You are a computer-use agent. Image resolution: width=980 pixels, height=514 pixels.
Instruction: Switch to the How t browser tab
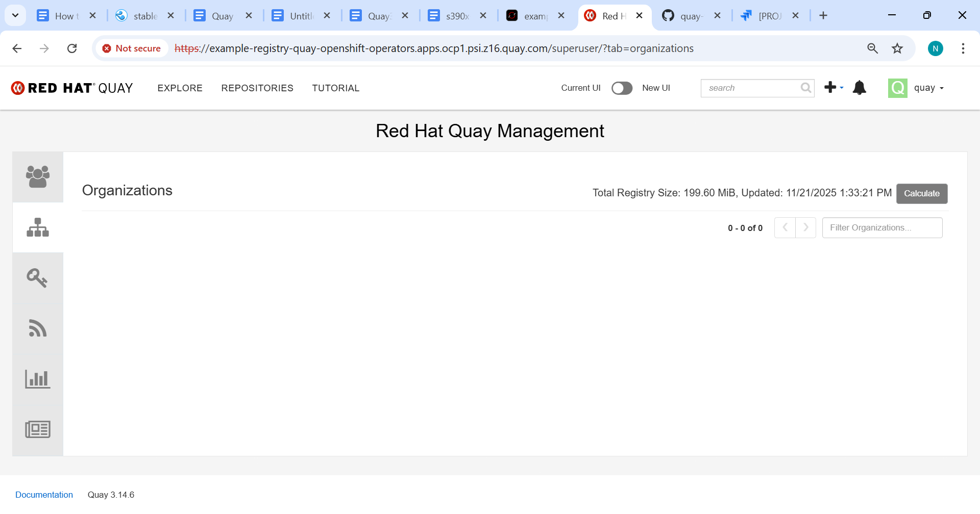coord(67,16)
